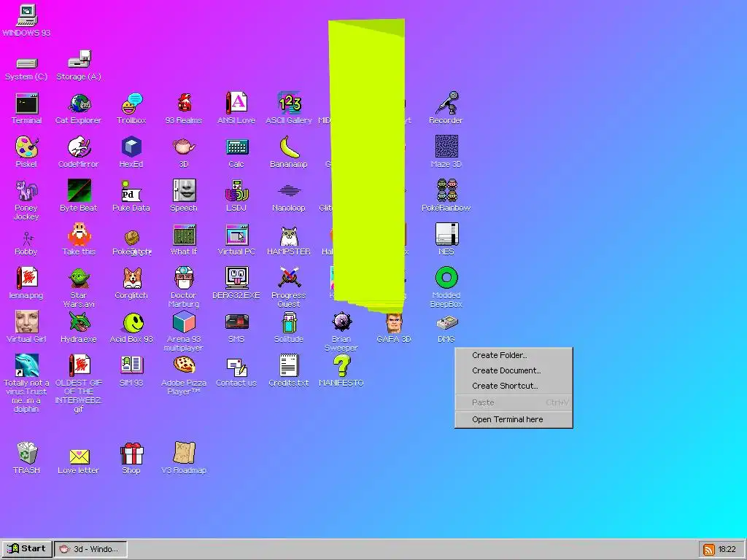The width and height of the screenshot is (747, 560).
Task: Launch PokéRainbow icon
Action: [446, 191]
